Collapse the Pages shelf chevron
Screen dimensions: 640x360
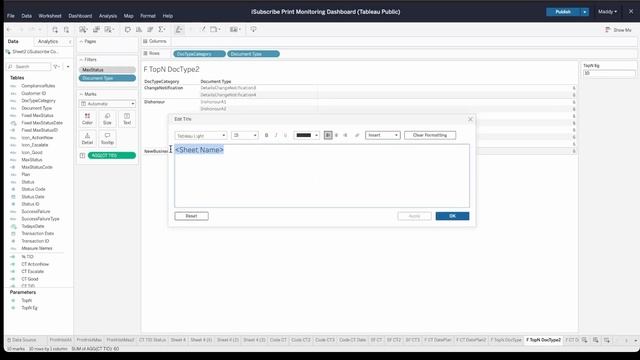tap(81, 42)
